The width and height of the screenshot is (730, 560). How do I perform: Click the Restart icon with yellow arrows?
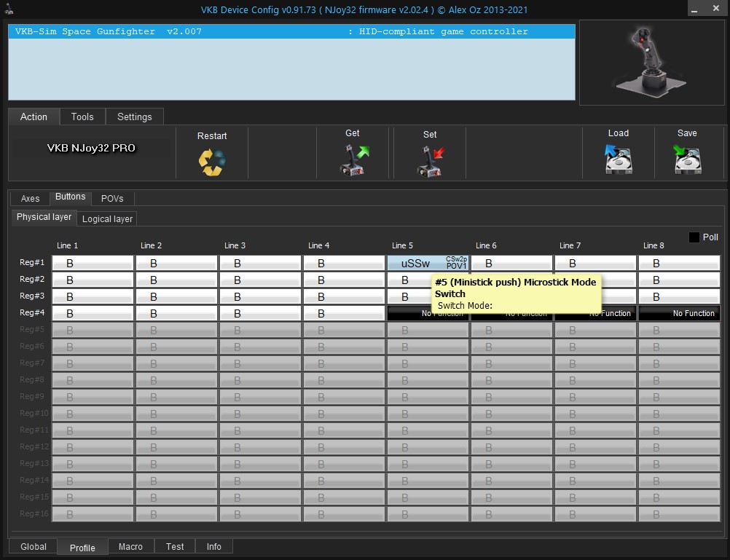click(x=212, y=161)
